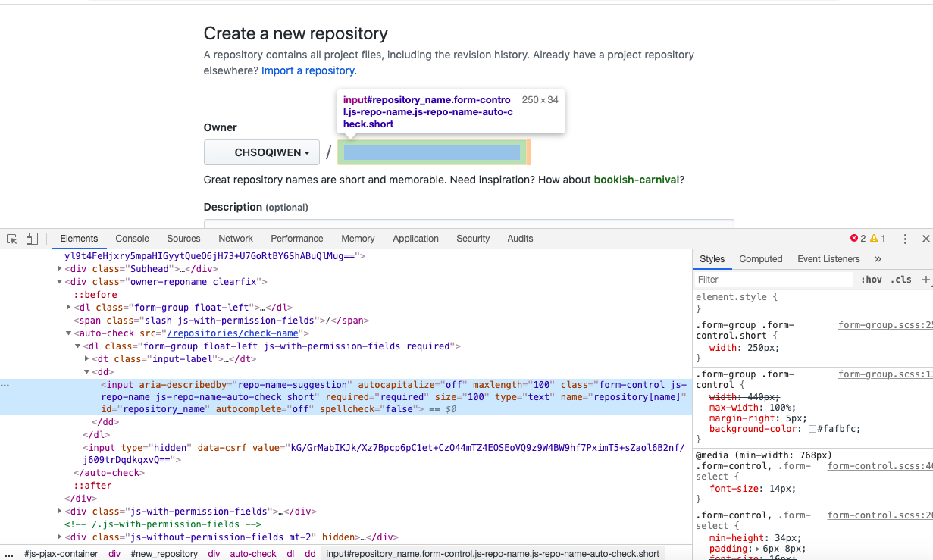Show more style pane tabs chevron
Viewport: 933px width, 560px height.
click(878, 259)
